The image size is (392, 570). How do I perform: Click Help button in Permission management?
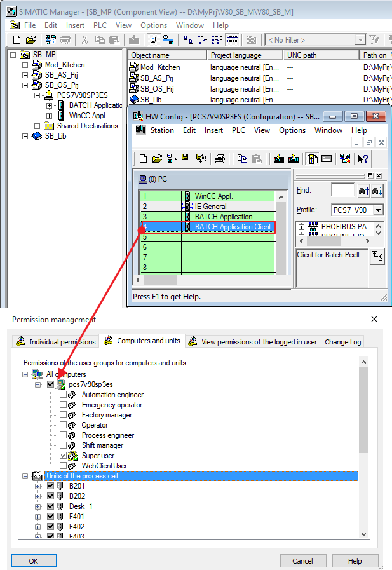(355, 561)
